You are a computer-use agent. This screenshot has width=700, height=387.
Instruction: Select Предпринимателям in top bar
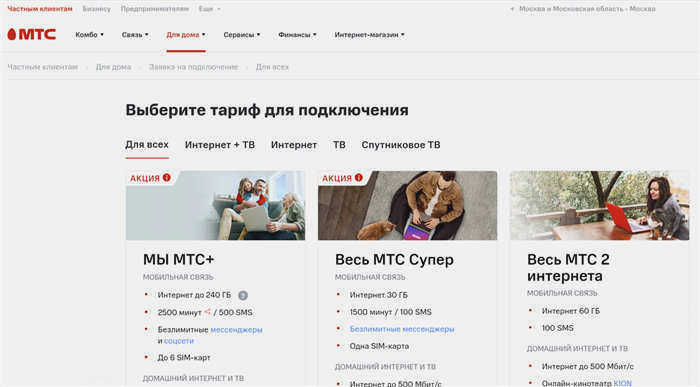click(154, 9)
